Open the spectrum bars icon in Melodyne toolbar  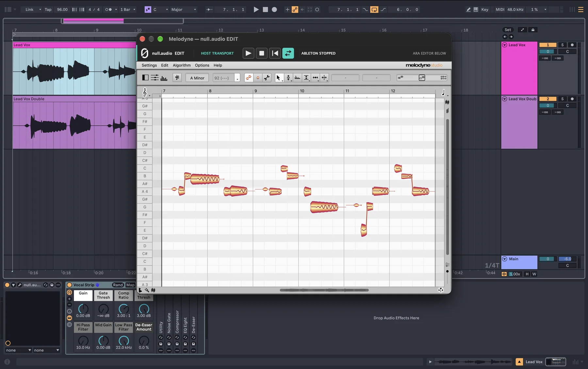pyautogui.click(x=164, y=78)
